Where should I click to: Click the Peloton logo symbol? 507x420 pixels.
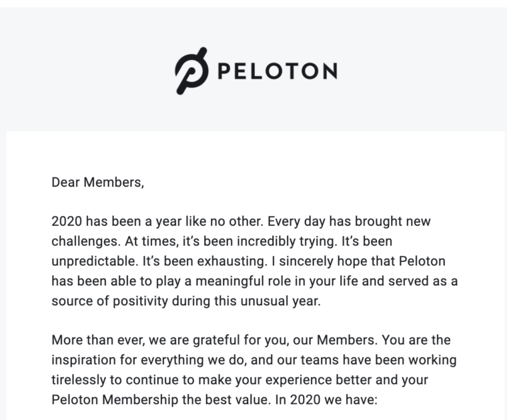pos(191,70)
